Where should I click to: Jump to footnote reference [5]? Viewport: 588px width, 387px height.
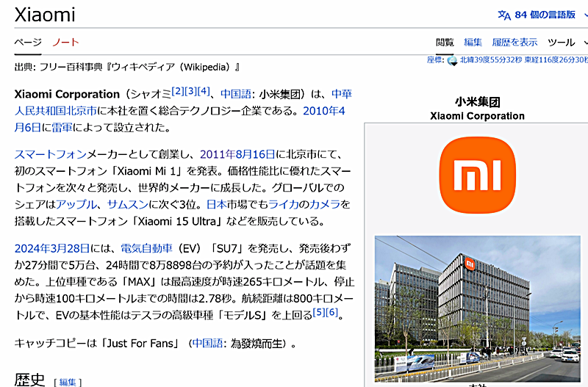[x=318, y=311]
